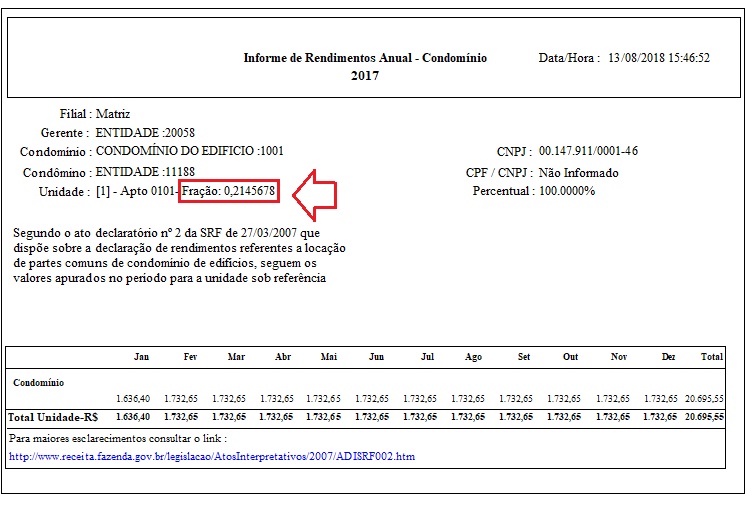The width and height of the screenshot is (747, 512).
Task: Click the Gerente value ENTIDADE :20058
Action: (145, 133)
